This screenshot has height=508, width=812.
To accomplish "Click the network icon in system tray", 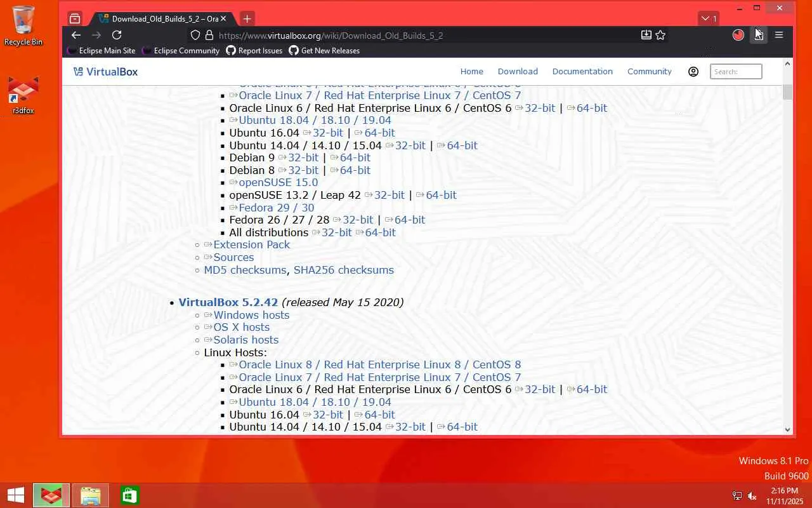I will pyautogui.click(x=737, y=496).
